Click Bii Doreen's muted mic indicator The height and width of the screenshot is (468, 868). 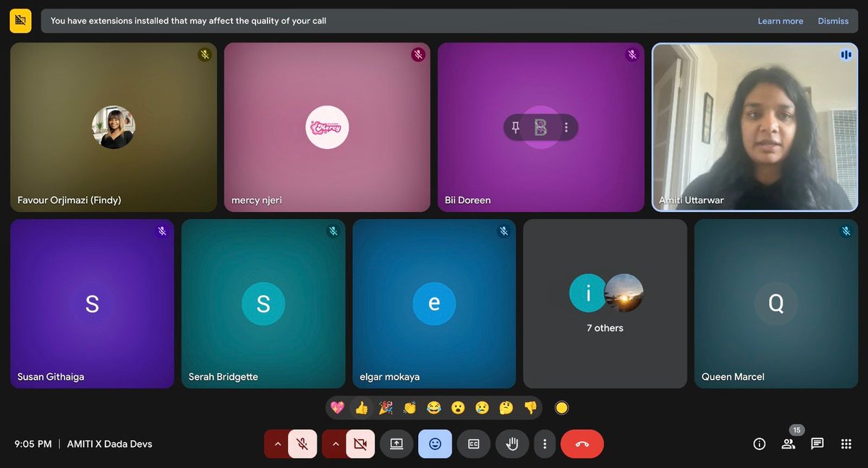click(631, 55)
